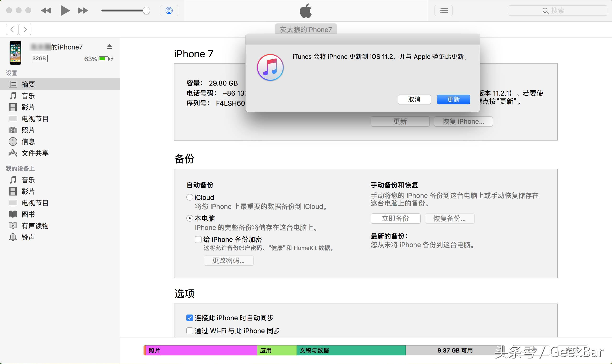This screenshot has width=612, height=364.
Task: Open the 音乐 section in the device sidebar
Action: click(x=28, y=96)
